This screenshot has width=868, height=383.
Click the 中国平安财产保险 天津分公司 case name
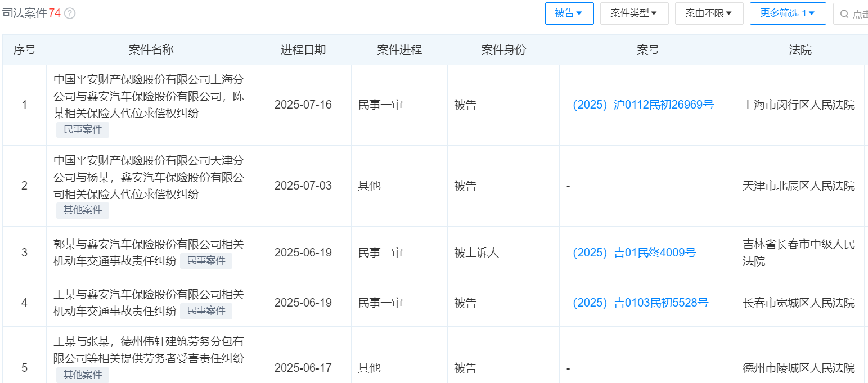[149, 177]
